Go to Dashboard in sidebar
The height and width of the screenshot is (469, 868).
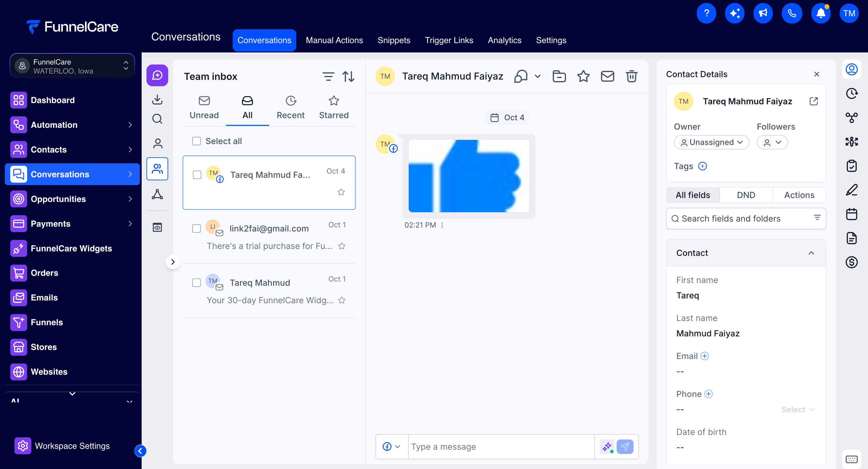pyautogui.click(x=72, y=100)
